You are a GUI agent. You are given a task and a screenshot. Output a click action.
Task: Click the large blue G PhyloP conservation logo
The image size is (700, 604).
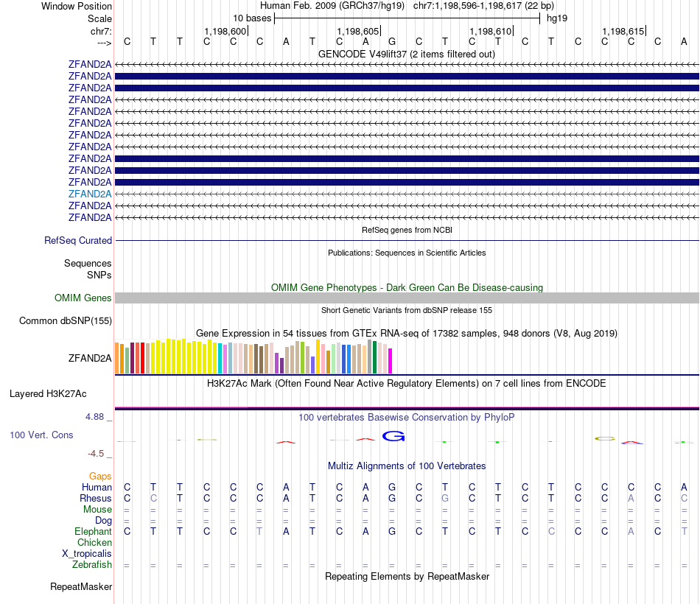(393, 436)
